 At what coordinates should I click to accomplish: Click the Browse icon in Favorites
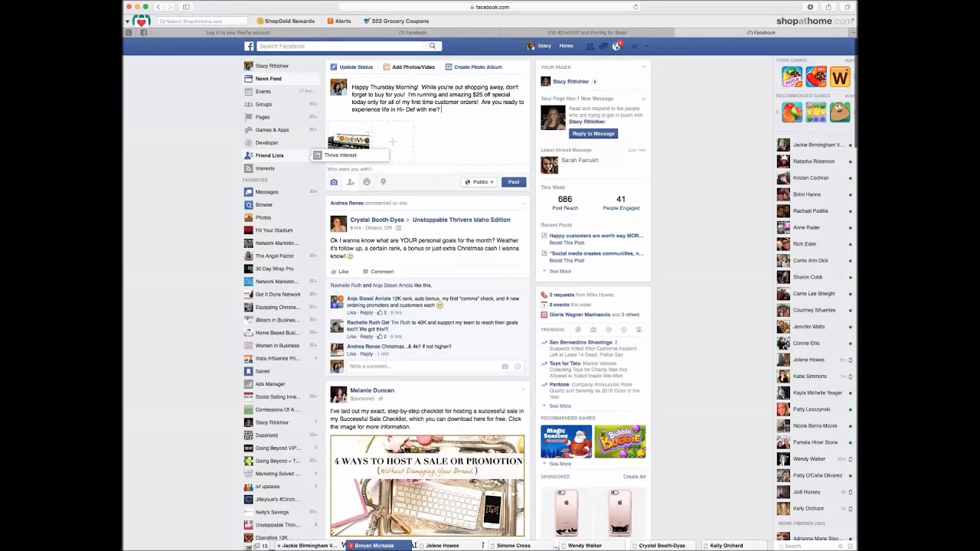[248, 204]
